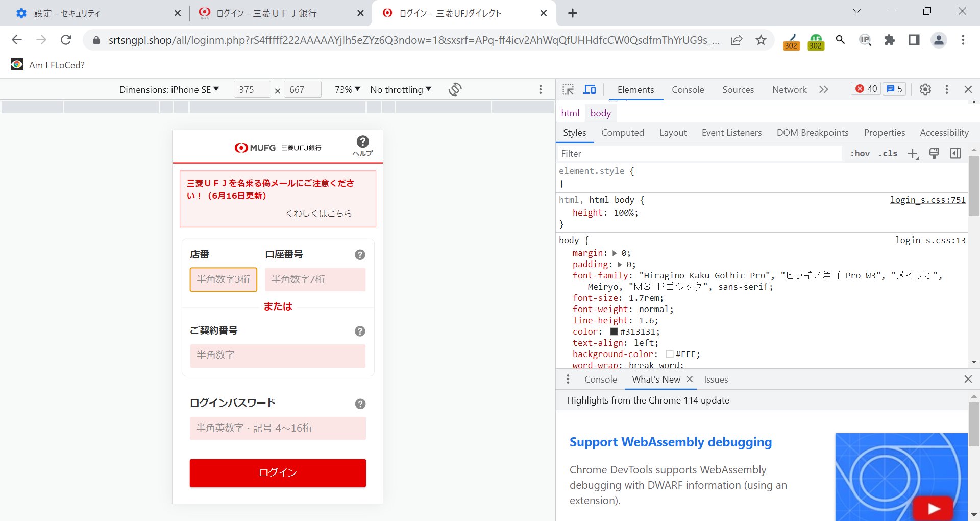Click the Styles Filter input
The height and width of the screenshot is (521, 980).
(700, 154)
